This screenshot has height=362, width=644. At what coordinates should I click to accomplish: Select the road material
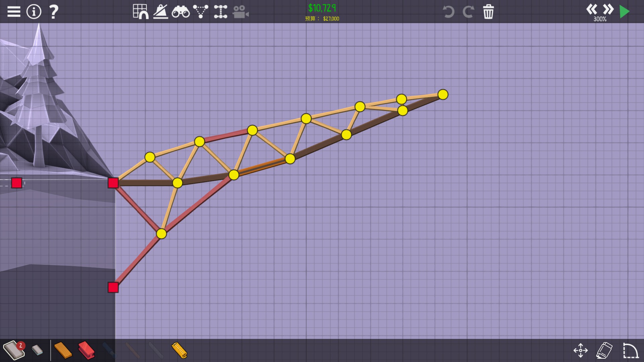pos(13,350)
